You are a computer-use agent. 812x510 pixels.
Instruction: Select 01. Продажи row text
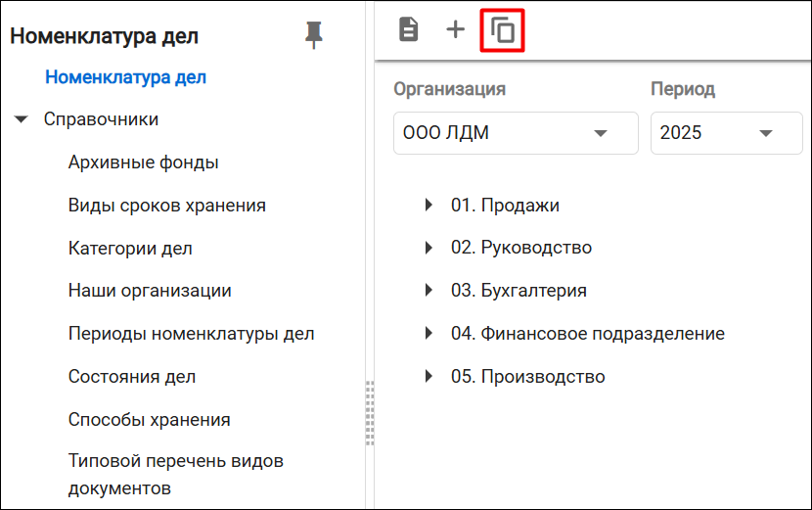[x=505, y=206]
